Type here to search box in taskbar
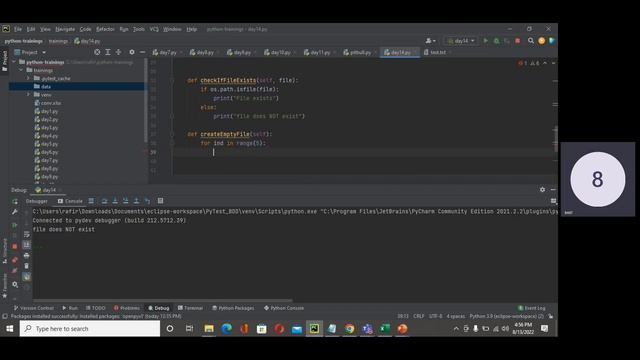Screen dimensions: 640x360 [x=90, y=329]
